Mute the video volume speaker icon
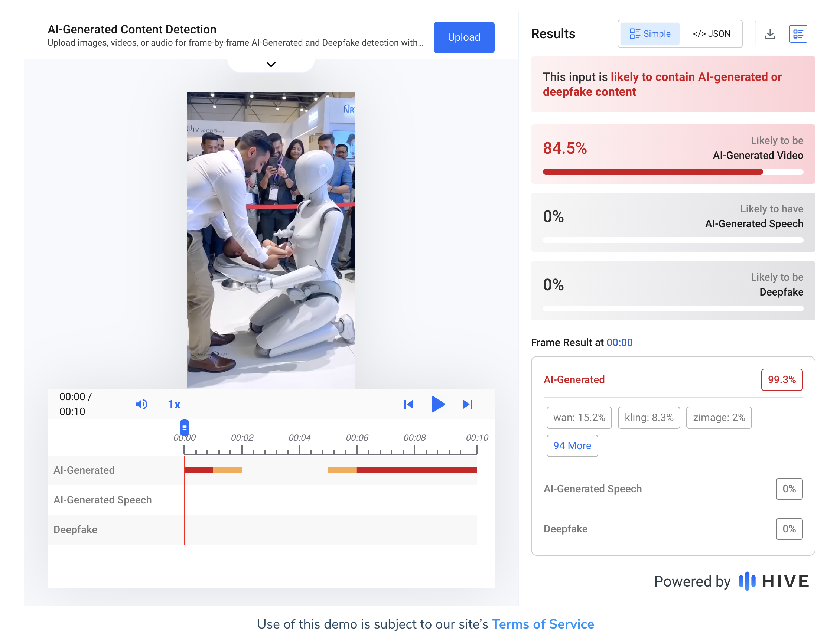Viewport: 840px width, 643px height. [x=141, y=404]
